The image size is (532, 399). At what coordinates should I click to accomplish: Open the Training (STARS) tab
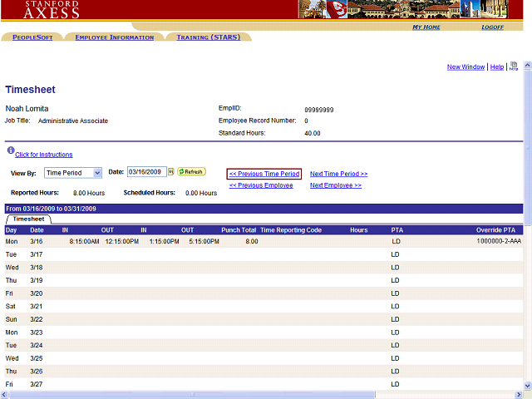coord(208,37)
